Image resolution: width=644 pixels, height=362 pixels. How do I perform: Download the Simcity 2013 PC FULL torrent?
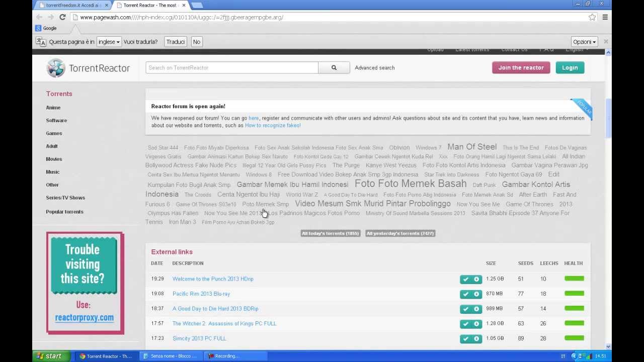pyautogui.click(x=476, y=338)
